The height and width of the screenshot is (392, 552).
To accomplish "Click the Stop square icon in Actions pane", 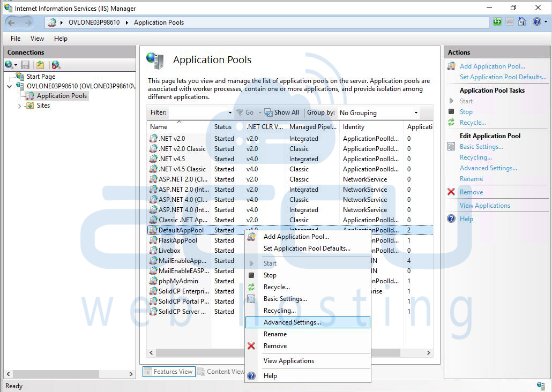I will point(451,111).
